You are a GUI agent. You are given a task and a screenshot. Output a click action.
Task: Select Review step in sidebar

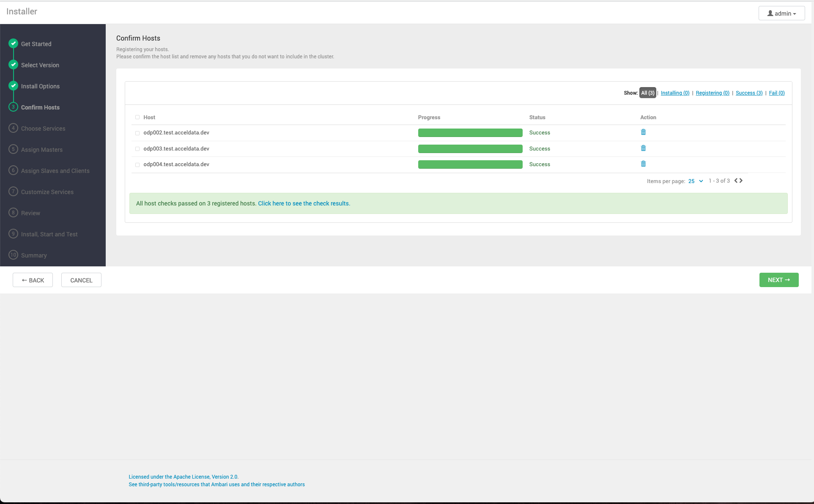pos(30,213)
